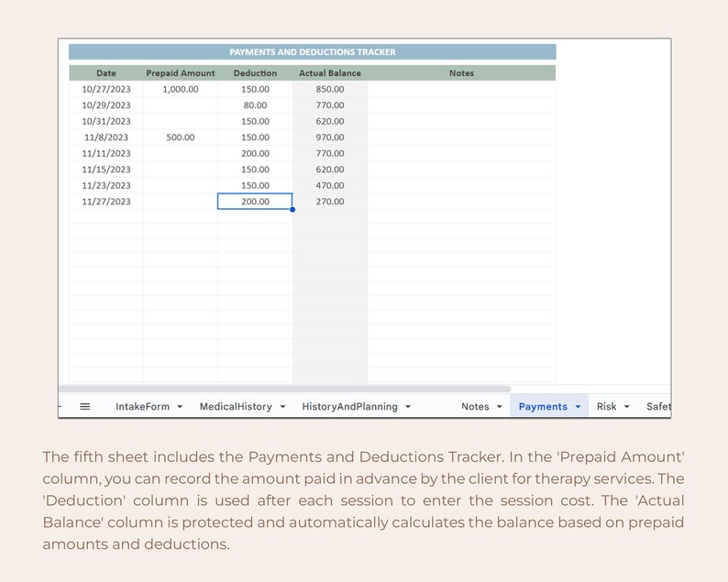Switch to the IntakeForm sheet tab
The width and height of the screenshot is (728, 582).
pyautogui.click(x=142, y=407)
